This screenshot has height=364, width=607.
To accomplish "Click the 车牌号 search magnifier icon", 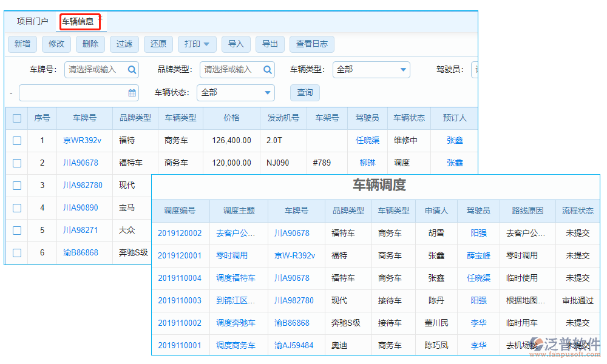I will click(x=132, y=70).
